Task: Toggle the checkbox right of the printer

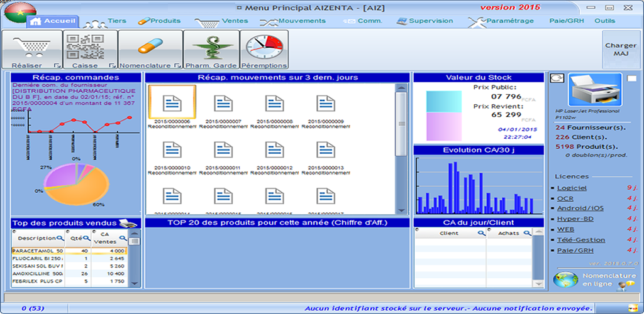Action: pyautogui.click(x=631, y=78)
